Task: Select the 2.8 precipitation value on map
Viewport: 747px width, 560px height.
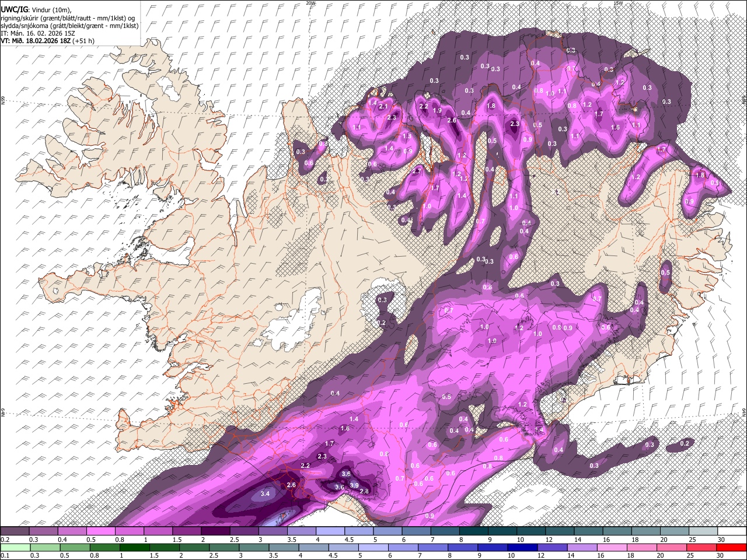Action: pyautogui.click(x=365, y=491)
